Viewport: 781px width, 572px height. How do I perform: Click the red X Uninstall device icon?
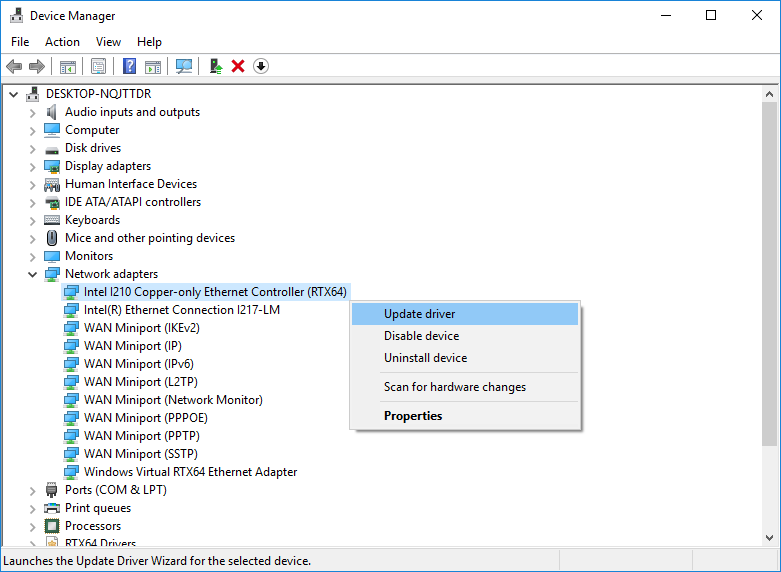238,66
